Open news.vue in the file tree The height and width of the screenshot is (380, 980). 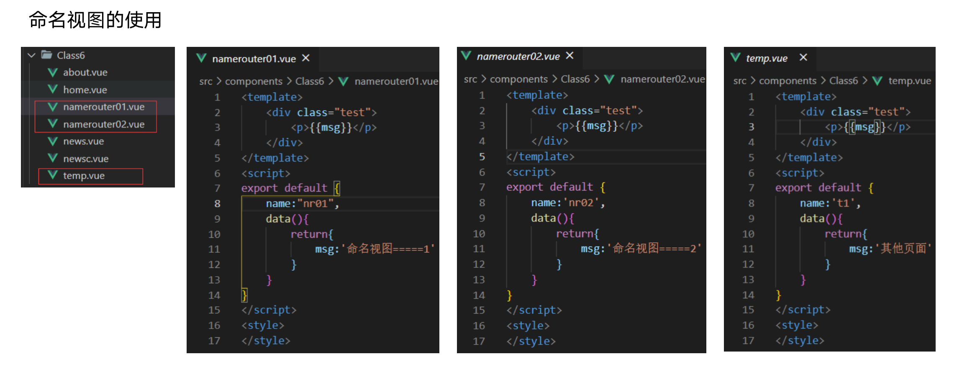tap(83, 141)
